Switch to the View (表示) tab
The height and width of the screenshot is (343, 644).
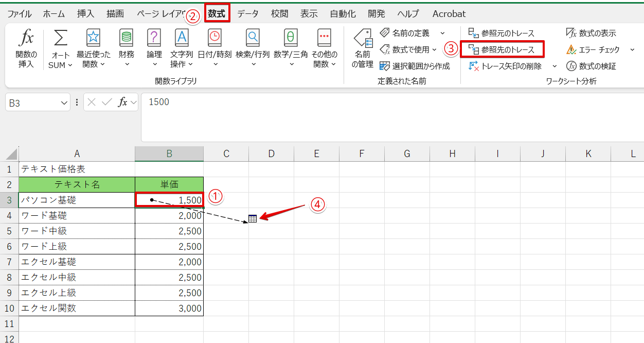309,14
